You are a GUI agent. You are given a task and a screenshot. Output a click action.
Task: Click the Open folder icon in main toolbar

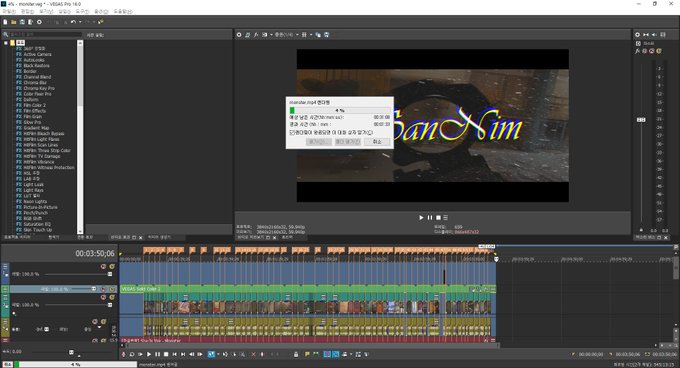click(13, 22)
